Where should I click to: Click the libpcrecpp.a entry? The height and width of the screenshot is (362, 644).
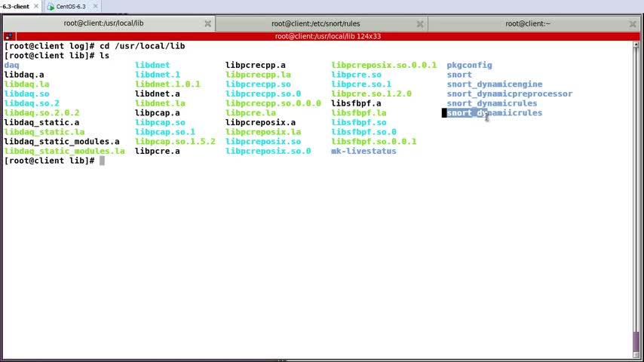256,65
